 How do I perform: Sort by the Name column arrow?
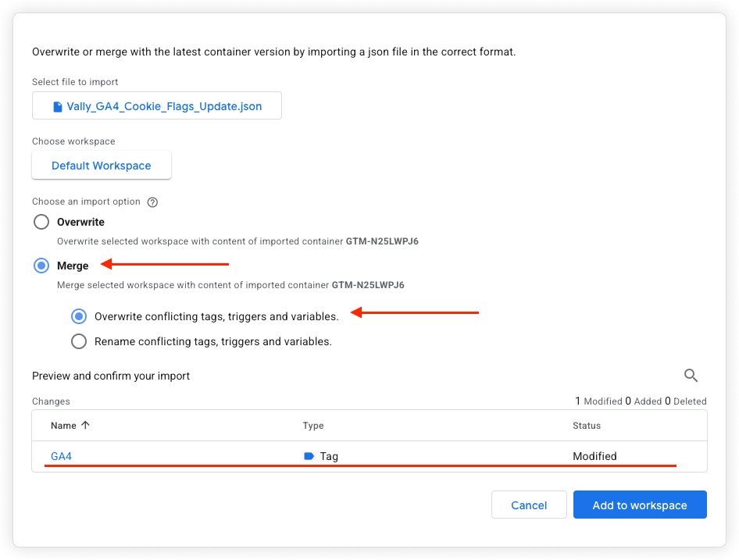[x=85, y=425]
